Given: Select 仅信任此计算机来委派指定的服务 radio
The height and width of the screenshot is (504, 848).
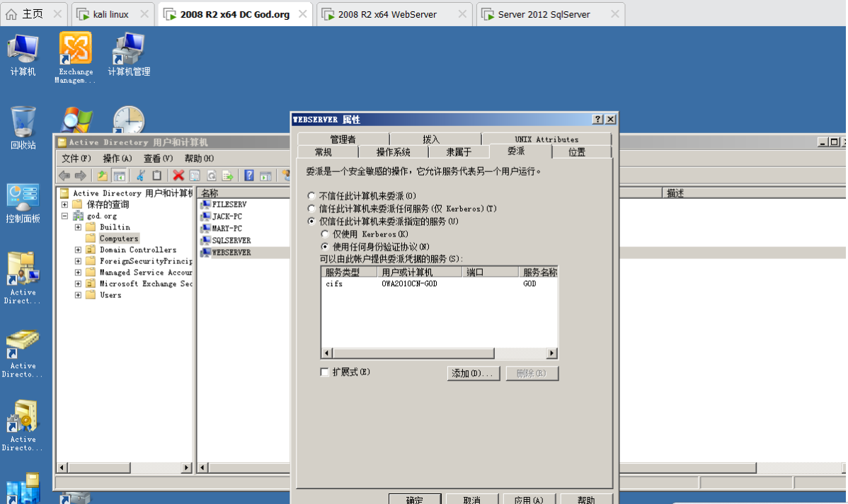Looking at the screenshot, I should [x=311, y=221].
